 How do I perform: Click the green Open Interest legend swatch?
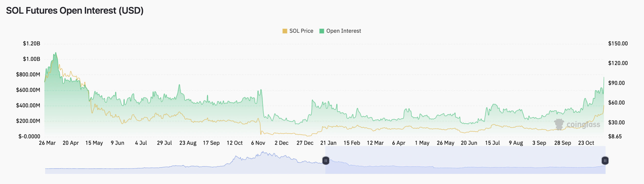click(321, 31)
